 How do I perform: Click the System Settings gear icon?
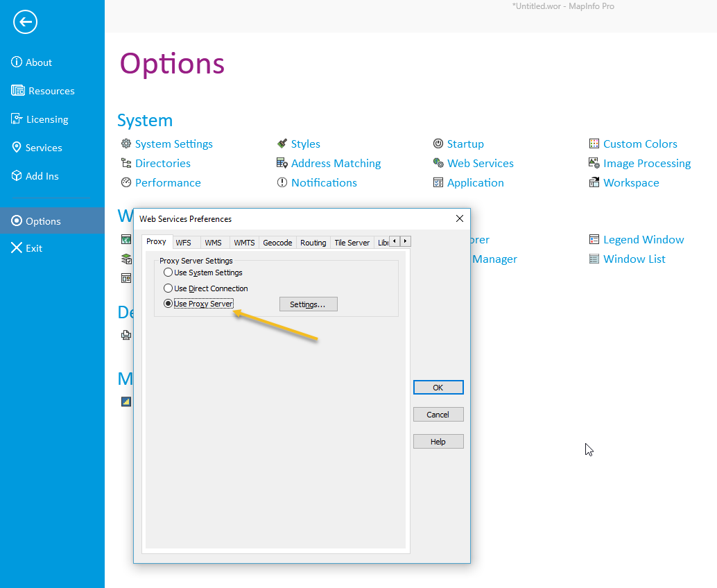126,144
